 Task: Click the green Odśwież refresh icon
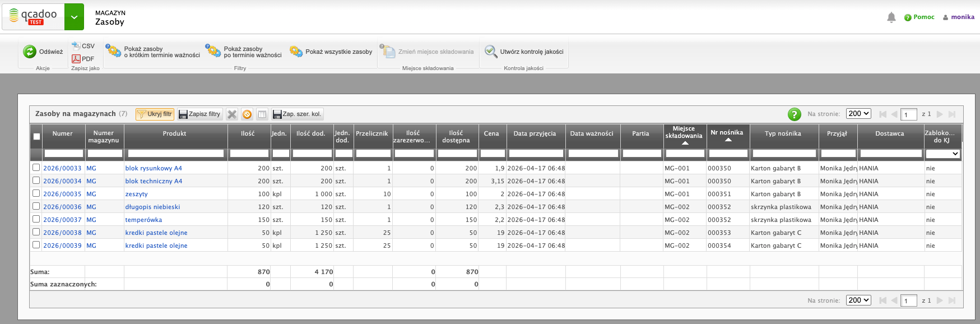click(29, 52)
